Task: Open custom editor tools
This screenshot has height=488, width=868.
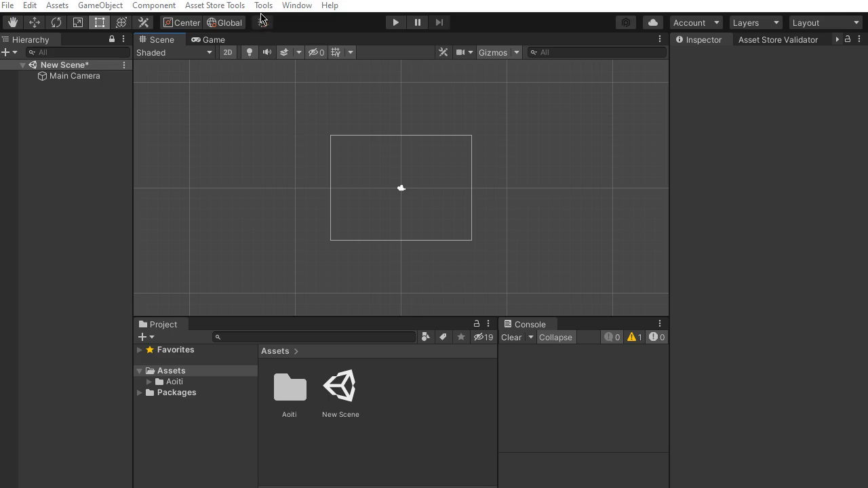Action: pos(143,22)
